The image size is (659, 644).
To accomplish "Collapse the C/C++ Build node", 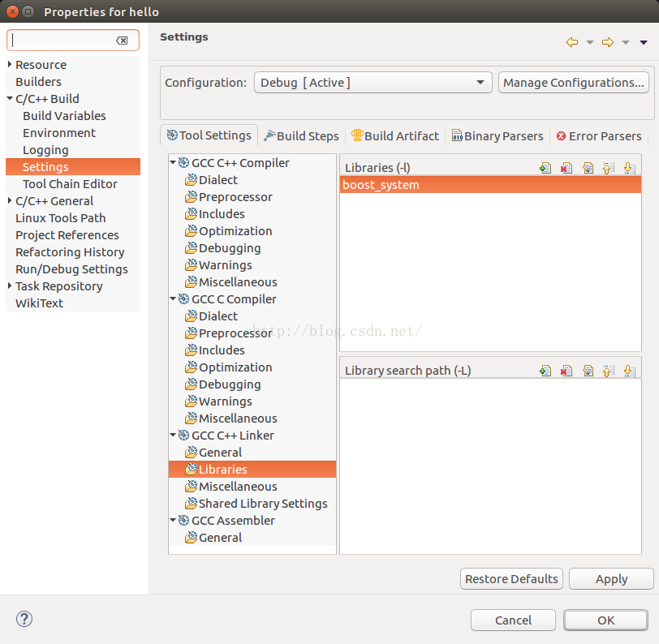I will pos(10,99).
